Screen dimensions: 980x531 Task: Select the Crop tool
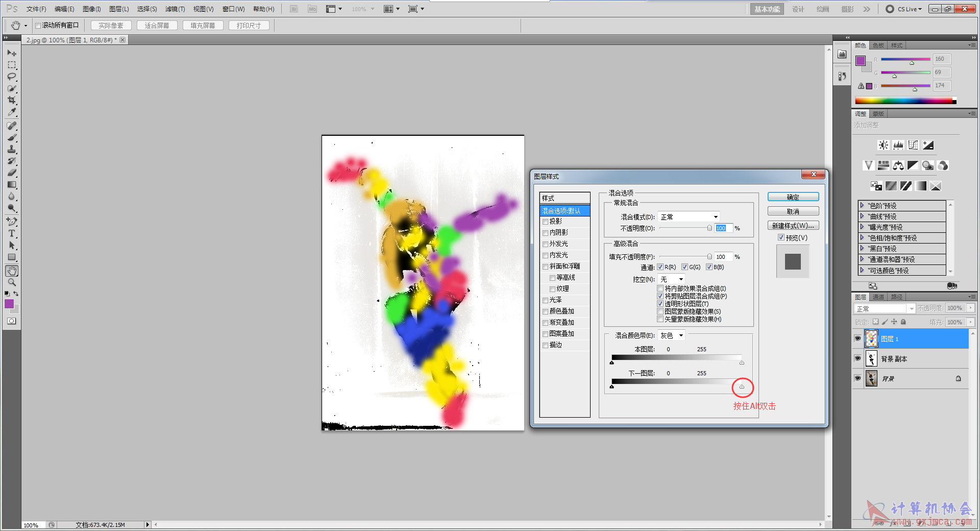point(12,100)
